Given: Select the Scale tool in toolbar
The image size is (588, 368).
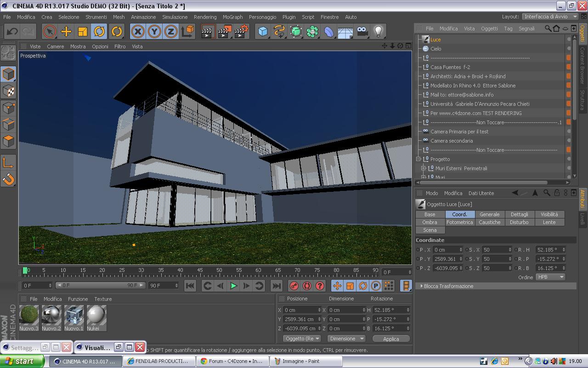Looking at the screenshot, I should point(83,31).
